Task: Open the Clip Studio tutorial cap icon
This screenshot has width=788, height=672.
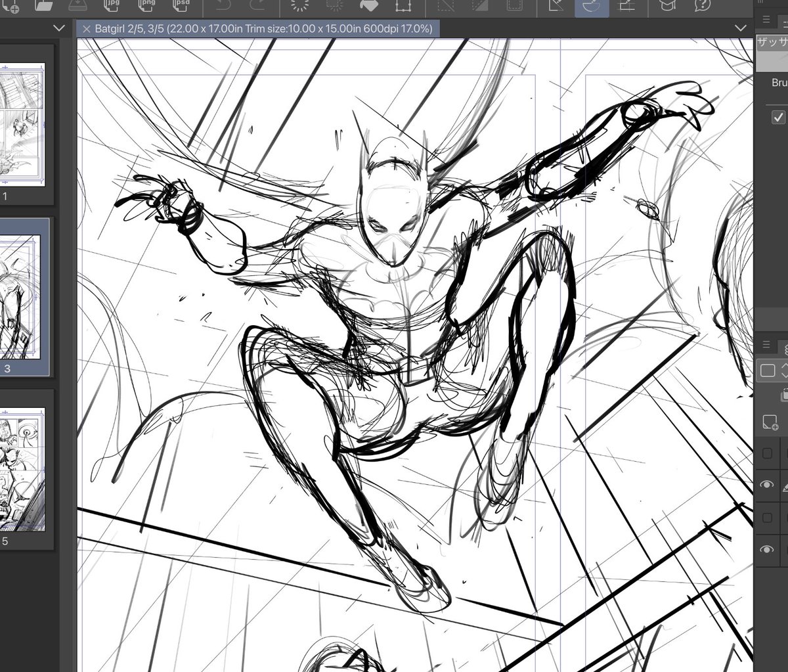Action: pyautogui.click(x=668, y=7)
